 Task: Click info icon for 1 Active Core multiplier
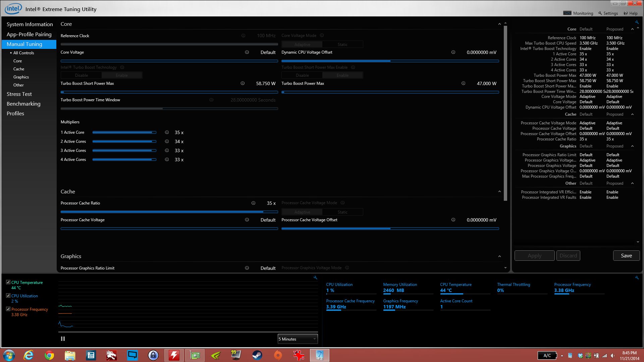[x=167, y=132]
